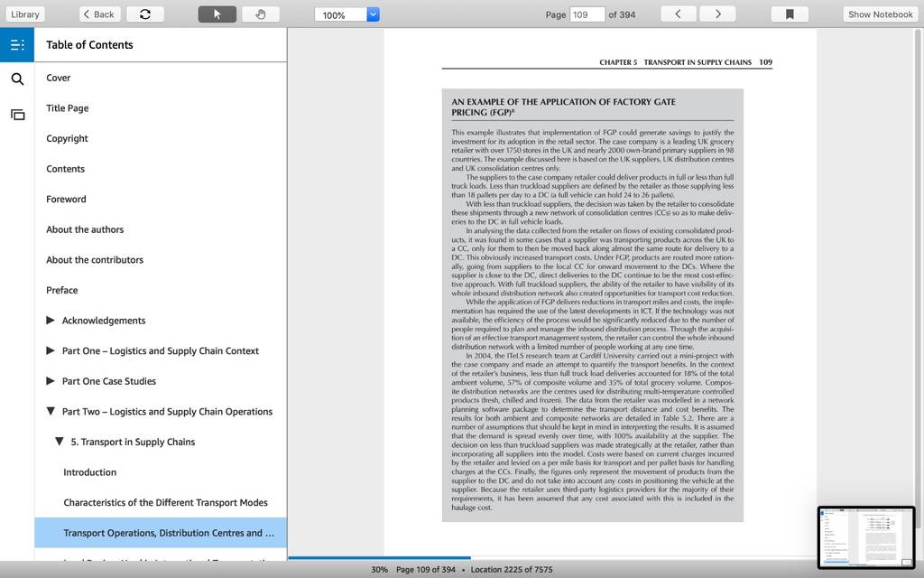Open Characteristics of the Different Transport Modes

tap(166, 502)
